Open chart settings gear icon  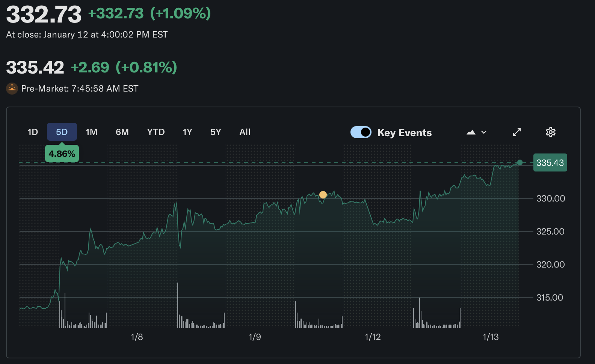(x=550, y=132)
